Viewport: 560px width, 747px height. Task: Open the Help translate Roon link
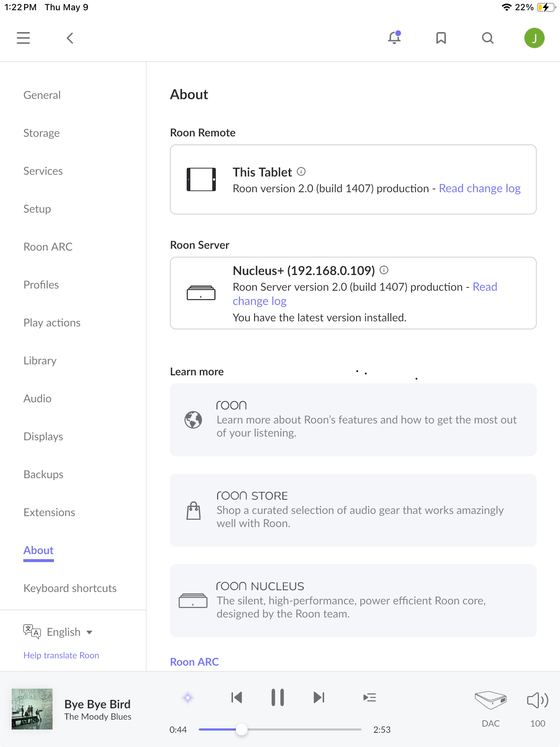tap(61, 655)
